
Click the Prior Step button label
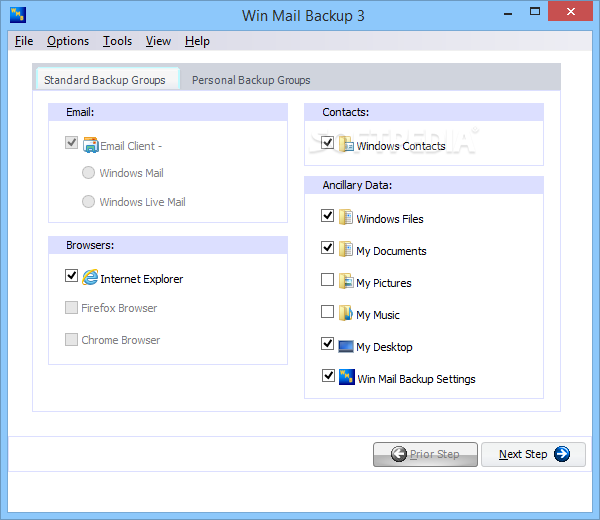[434, 454]
